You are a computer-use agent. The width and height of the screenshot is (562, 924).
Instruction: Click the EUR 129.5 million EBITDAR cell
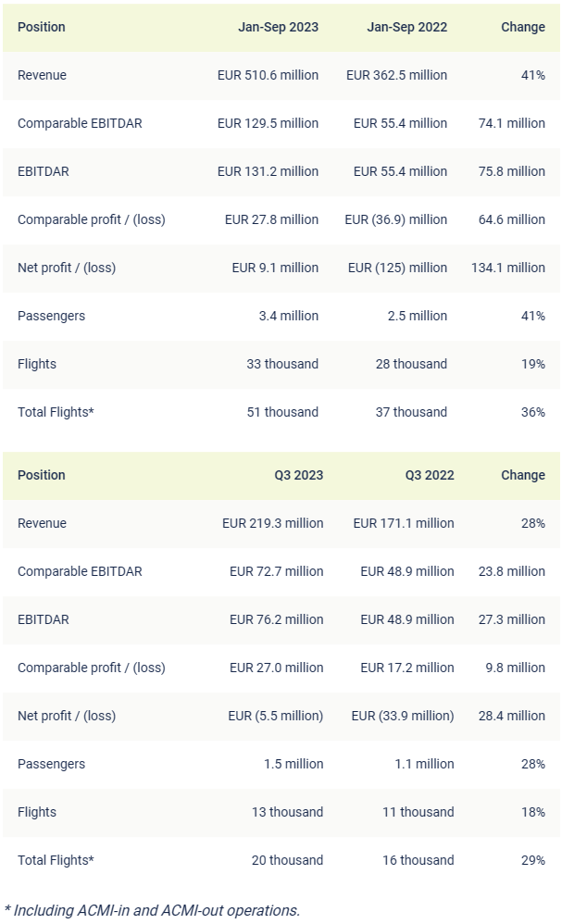268,123
